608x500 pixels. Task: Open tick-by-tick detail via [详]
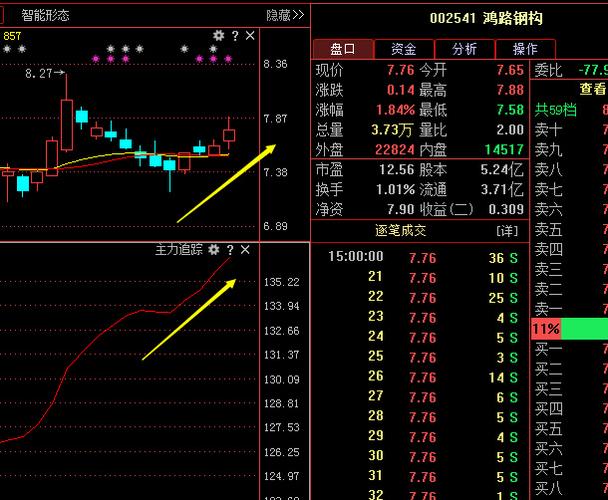[x=507, y=231]
